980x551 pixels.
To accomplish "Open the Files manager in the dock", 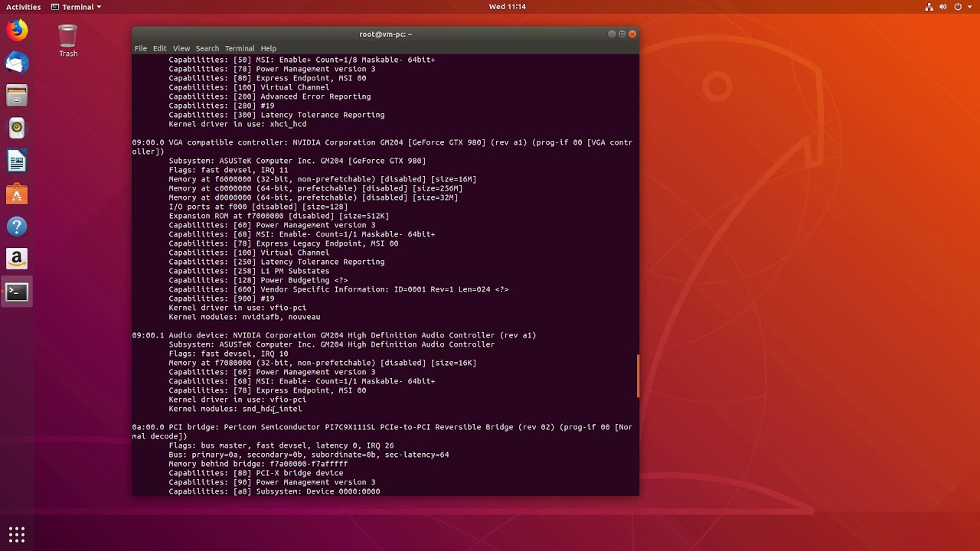I will (x=17, y=96).
